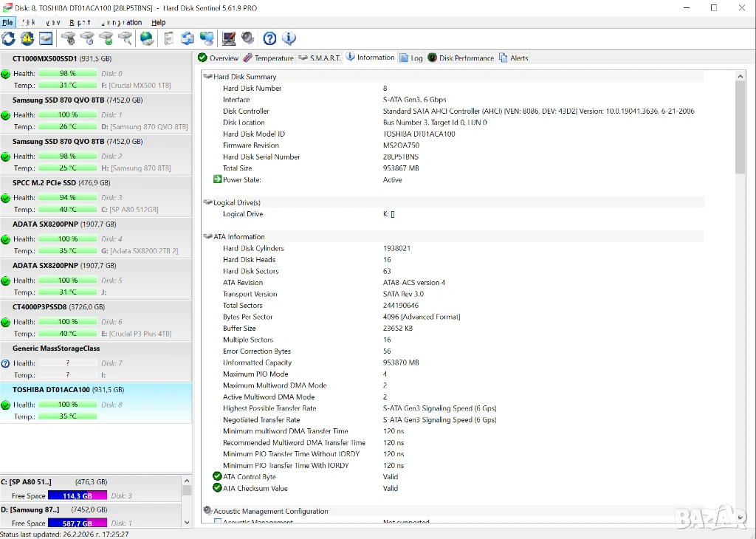Click the disk with green checkmark toolbar icon

[x=106, y=38]
